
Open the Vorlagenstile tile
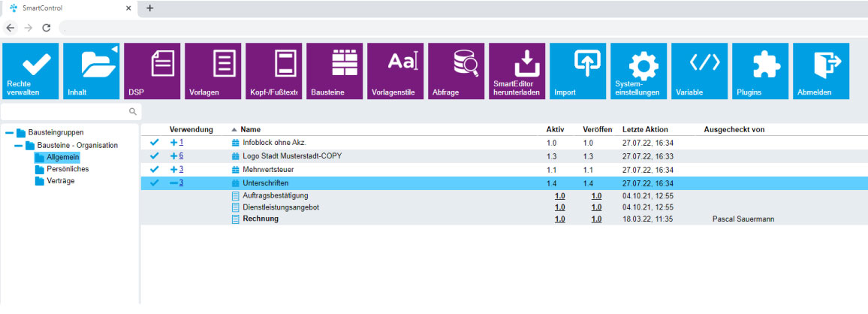point(396,71)
